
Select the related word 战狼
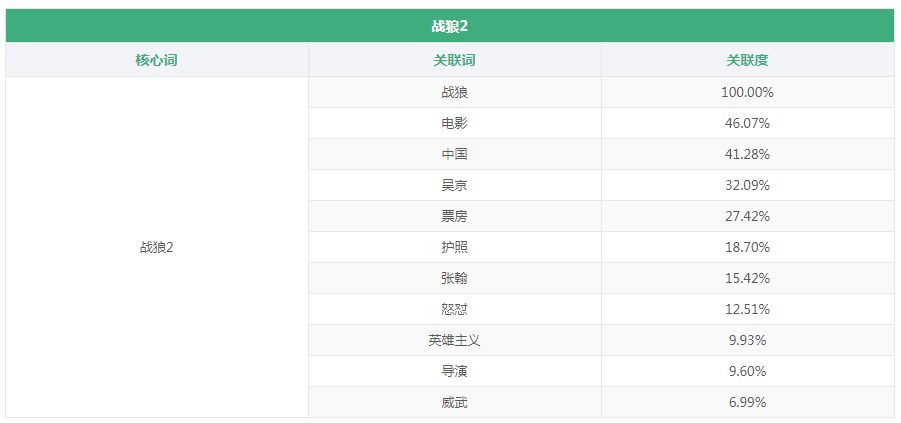[454, 92]
